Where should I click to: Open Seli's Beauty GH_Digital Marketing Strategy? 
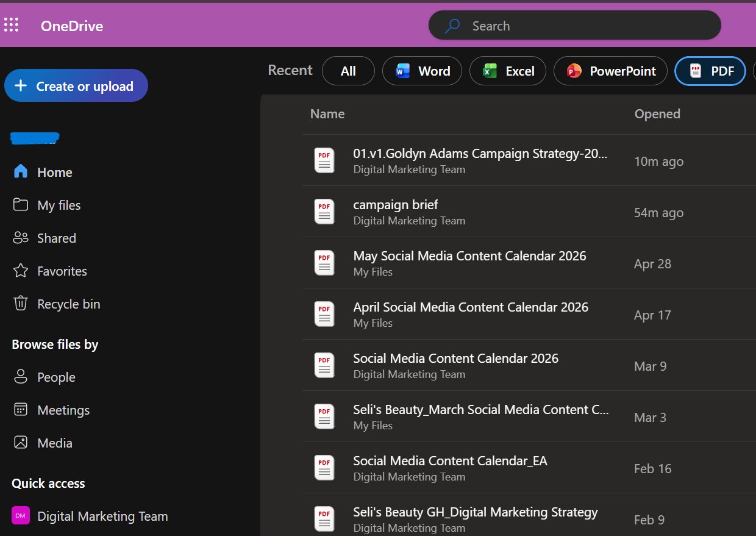(x=476, y=512)
